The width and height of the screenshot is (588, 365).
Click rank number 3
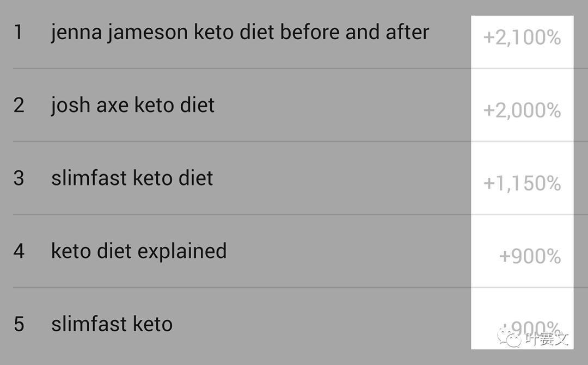(19, 178)
